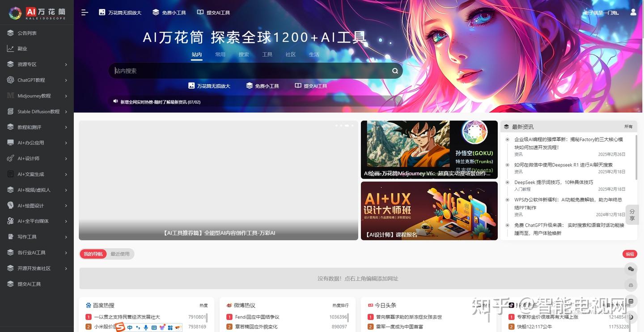
Task: Click the search magnifier icon
Action: [x=394, y=71]
